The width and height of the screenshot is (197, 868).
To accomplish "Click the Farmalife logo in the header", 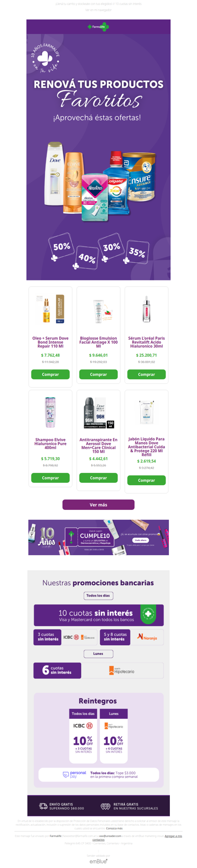I will click(x=98, y=27).
